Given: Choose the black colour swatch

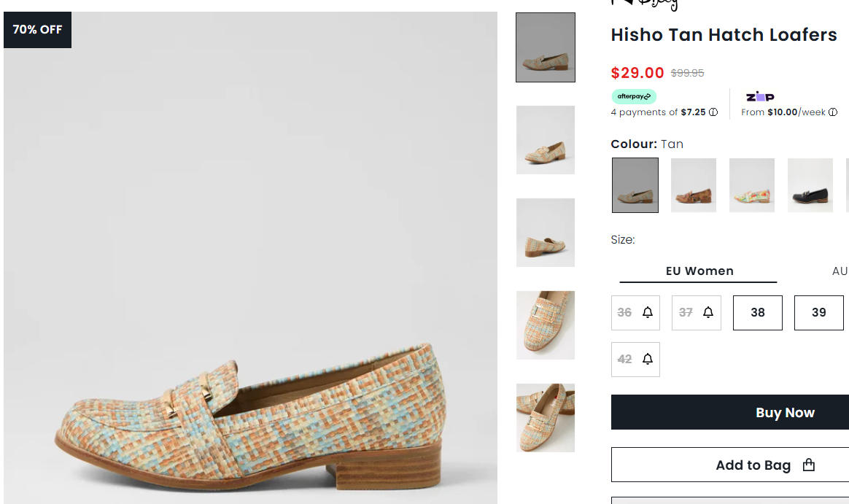Looking at the screenshot, I should pyautogui.click(x=810, y=185).
